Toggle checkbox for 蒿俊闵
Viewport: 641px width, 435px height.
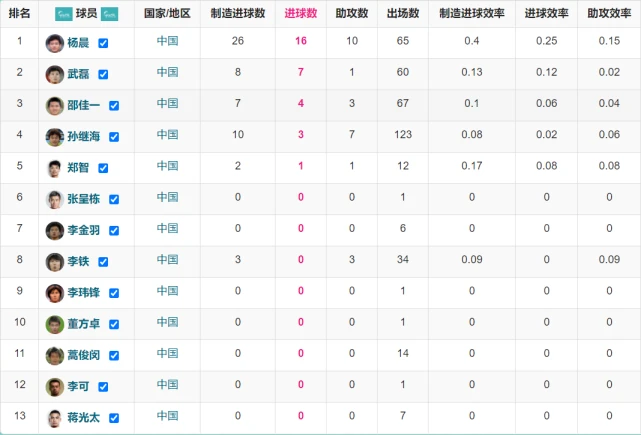[x=114, y=355]
